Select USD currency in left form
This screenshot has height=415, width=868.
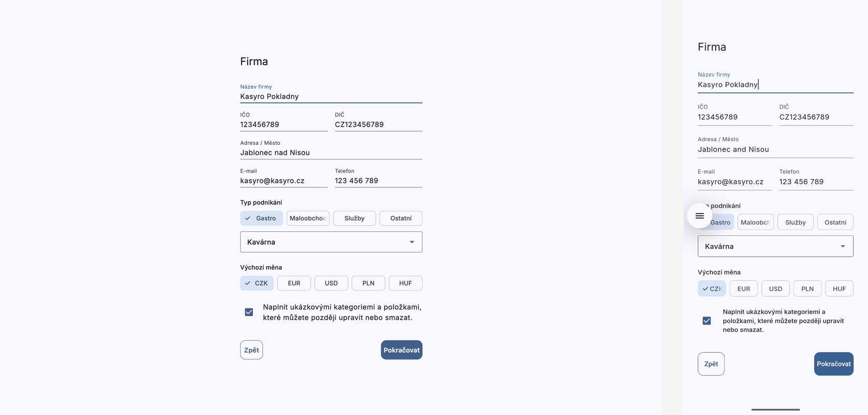331,283
